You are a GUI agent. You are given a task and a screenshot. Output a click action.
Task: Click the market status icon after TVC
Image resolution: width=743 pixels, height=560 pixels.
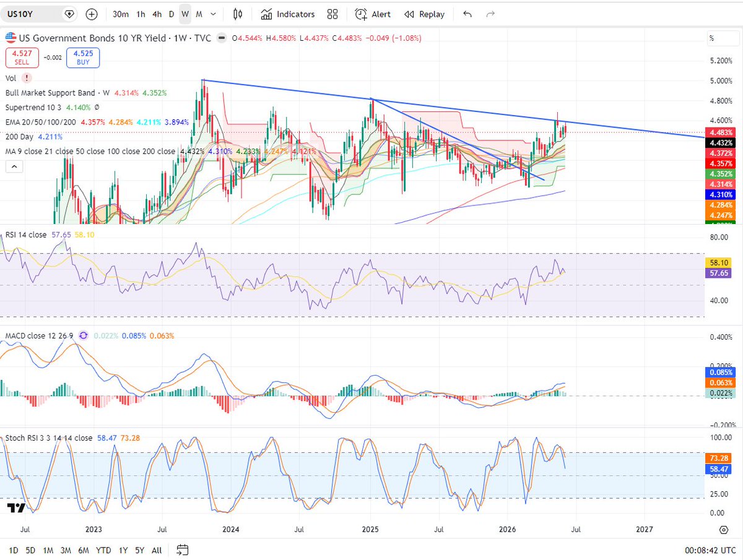click(221, 38)
